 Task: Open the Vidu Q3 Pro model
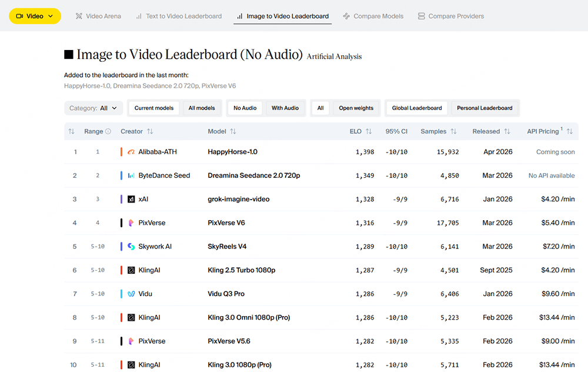[x=226, y=294]
